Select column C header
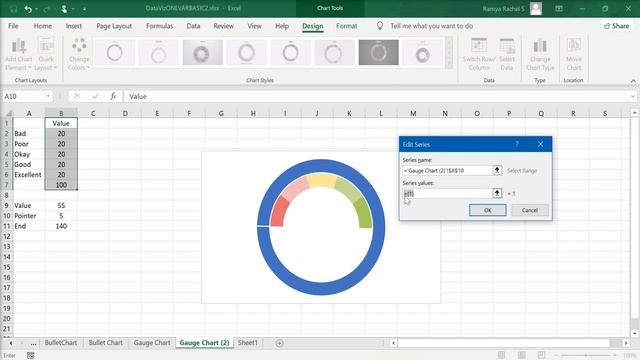Screen dimensions: 640x360 click(x=93, y=113)
